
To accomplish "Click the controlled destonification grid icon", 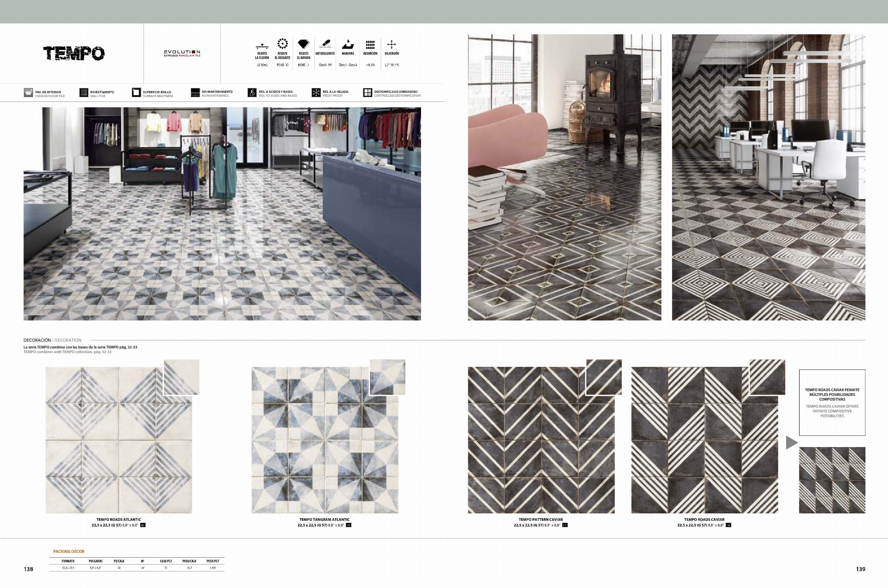I will click(367, 93).
